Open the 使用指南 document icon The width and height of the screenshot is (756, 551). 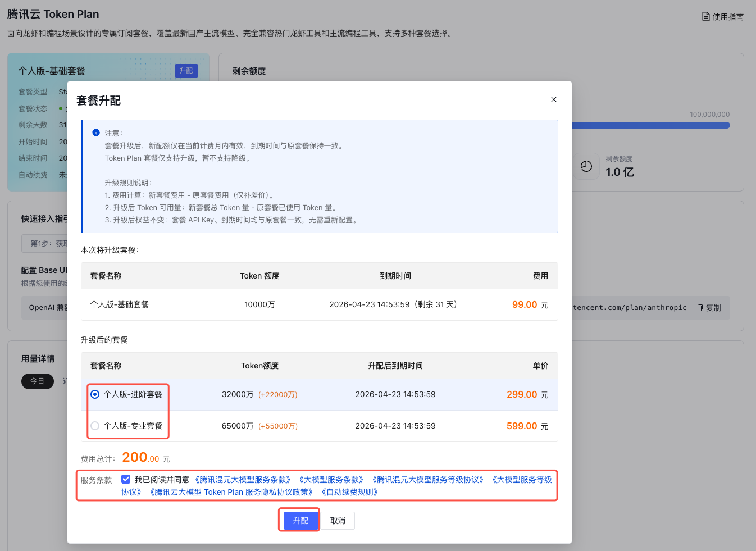(705, 17)
